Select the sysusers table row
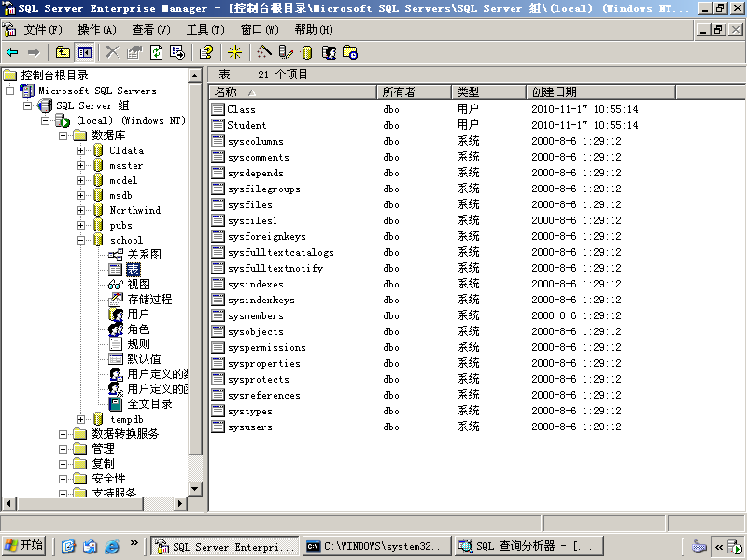This screenshot has width=747, height=560. point(476,427)
